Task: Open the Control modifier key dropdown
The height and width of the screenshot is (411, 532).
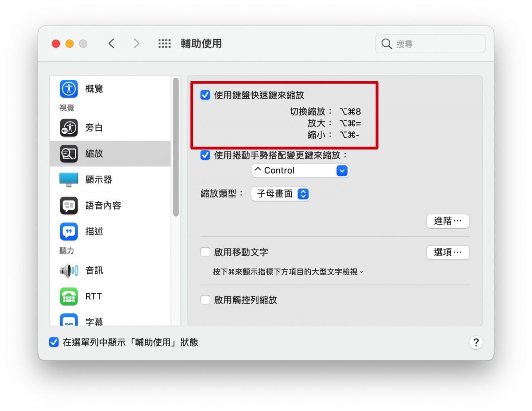Action: [x=300, y=170]
